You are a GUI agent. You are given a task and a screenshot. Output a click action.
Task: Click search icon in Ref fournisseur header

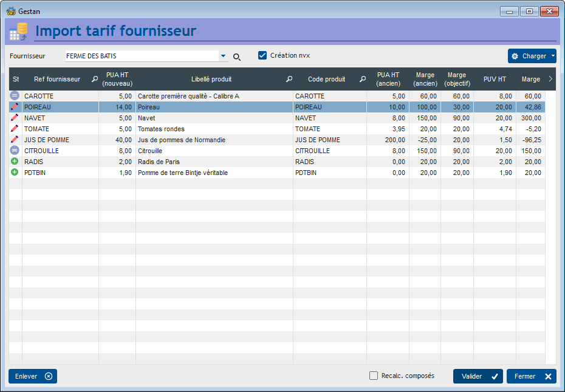pos(94,79)
